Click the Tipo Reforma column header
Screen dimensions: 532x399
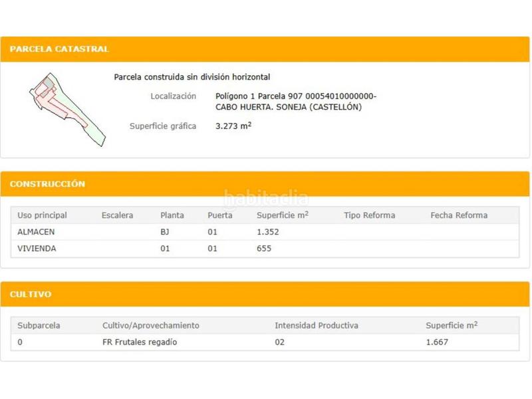pos(369,215)
